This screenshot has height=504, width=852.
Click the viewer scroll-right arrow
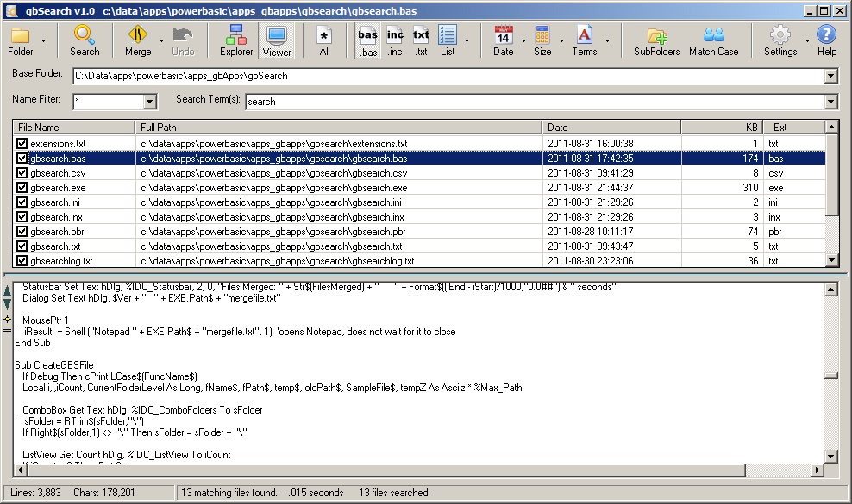pyautogui.click(x=818, y=470)
